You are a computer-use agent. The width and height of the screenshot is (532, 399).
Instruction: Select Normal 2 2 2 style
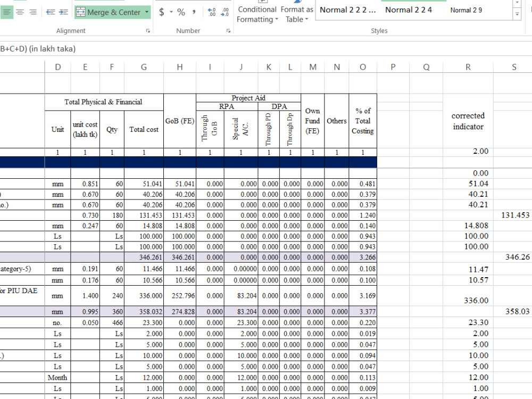tap(348, 10)
